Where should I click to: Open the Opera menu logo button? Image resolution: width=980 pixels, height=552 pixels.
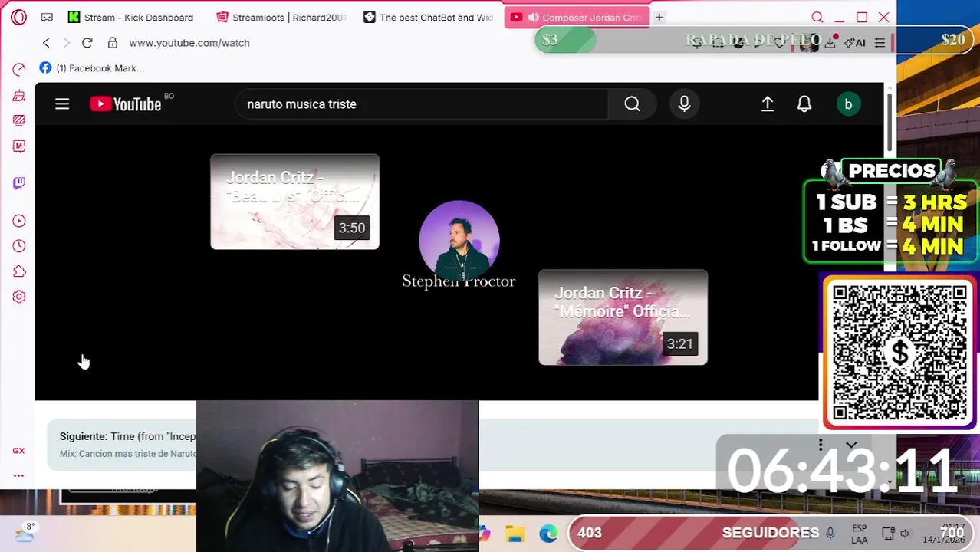(x=18, y=17)
